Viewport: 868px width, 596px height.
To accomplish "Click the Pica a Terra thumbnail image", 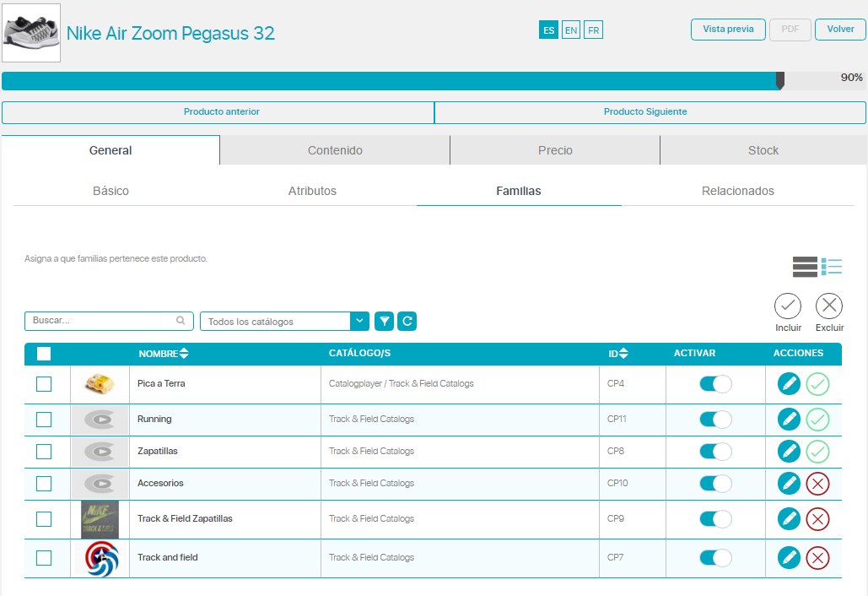I will click(100, 384).
